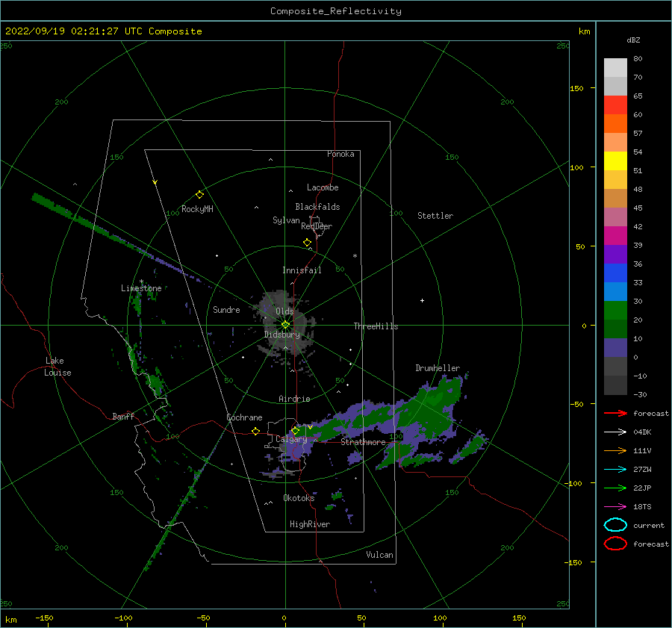Click the -150 tick on bottom axis
Screen dimensions: 672x628
(x=44, y=618)
